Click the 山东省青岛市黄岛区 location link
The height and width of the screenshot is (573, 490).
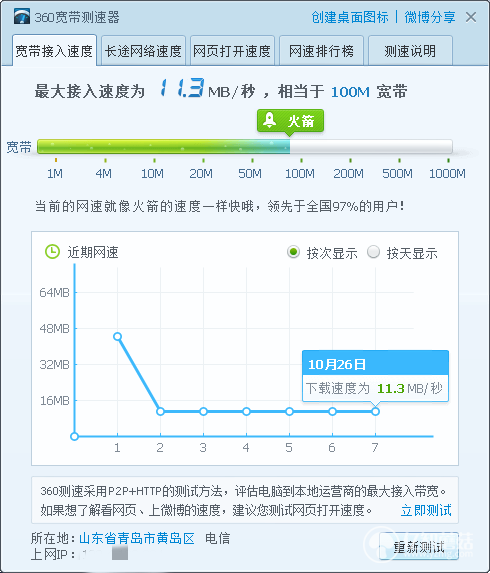coord(137,538)
